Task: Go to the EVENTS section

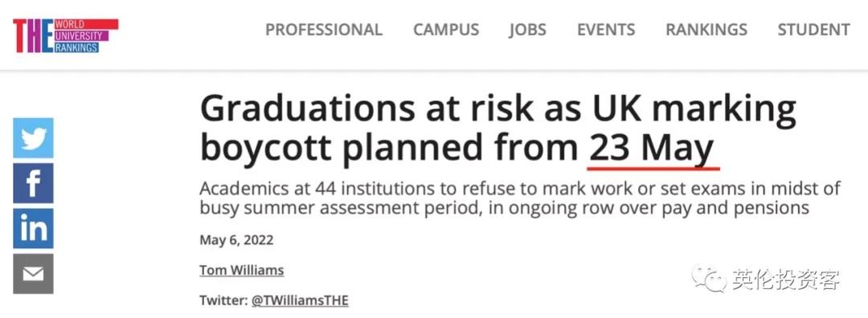Action: (x=606, y=30)
